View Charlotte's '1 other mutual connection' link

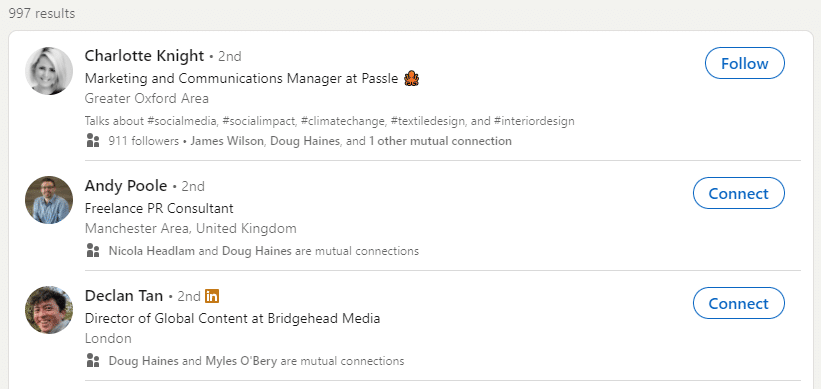click(x=440, y=141)
